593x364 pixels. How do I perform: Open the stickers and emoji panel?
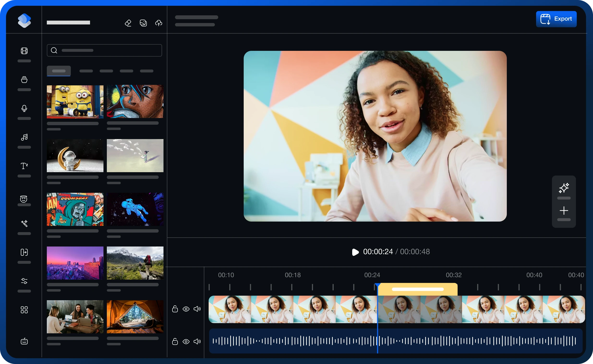[24, 199]
